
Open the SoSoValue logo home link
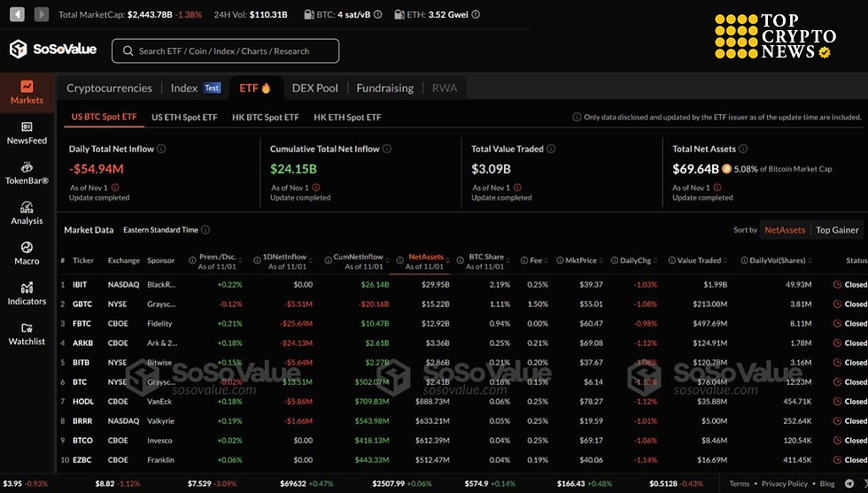point(53,50)
